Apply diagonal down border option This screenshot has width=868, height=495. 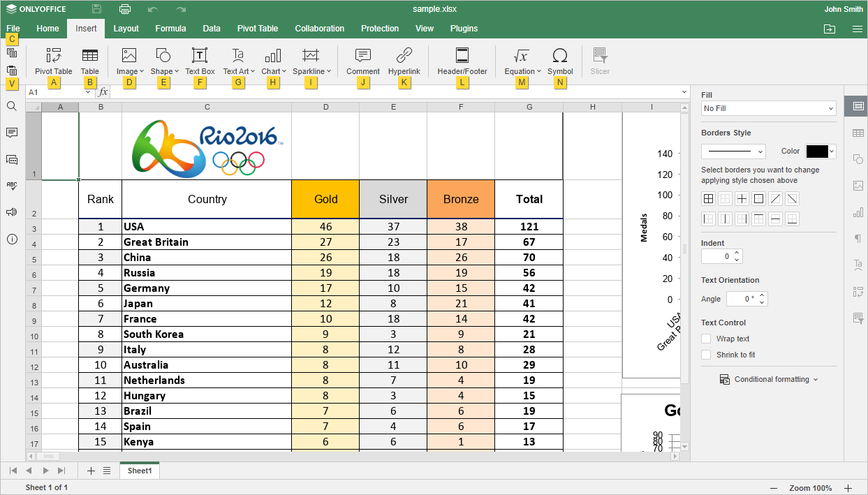(x=792, y=199)
